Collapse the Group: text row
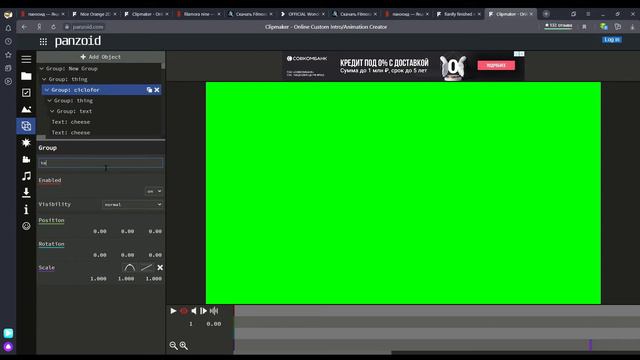640x360 pixels. [x=52, y=111]
